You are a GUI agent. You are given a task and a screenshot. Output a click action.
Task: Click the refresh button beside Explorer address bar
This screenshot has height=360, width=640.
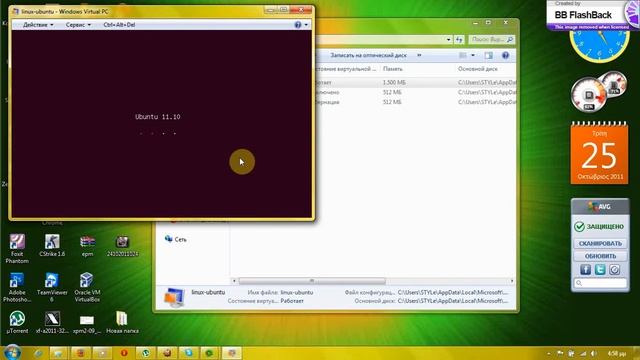point(459,40)
